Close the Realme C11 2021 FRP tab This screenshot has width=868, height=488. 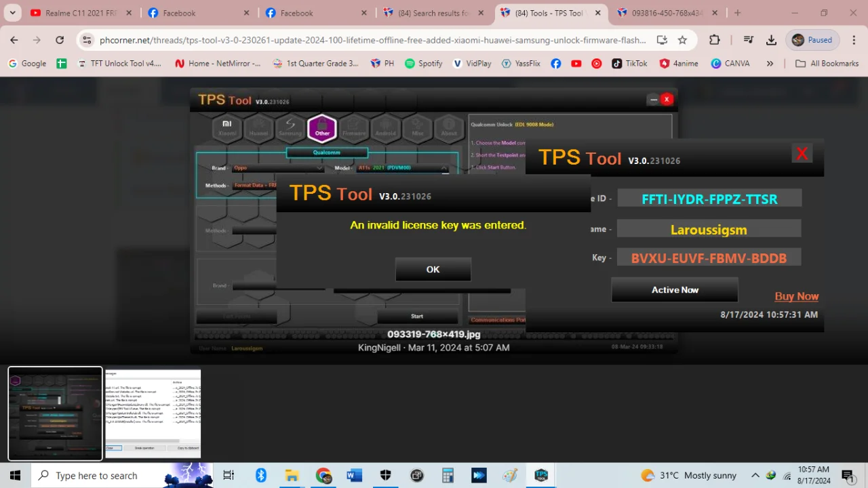129,13
